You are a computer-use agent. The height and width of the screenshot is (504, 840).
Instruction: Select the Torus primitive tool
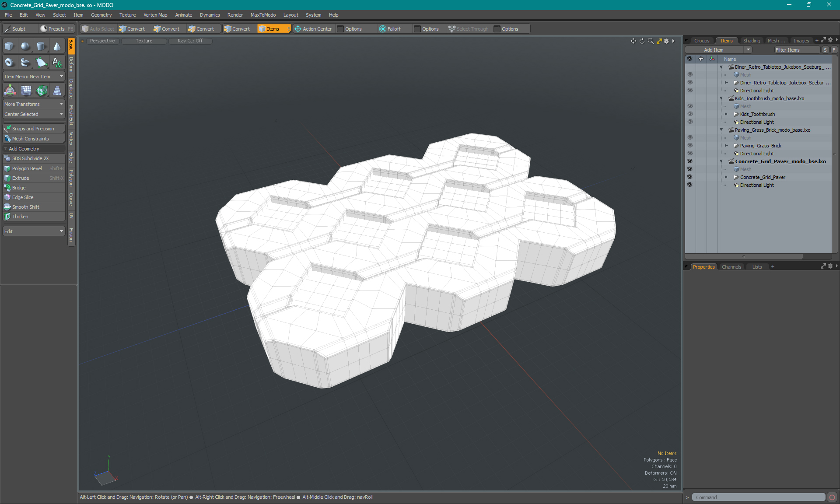coord(10,63)
